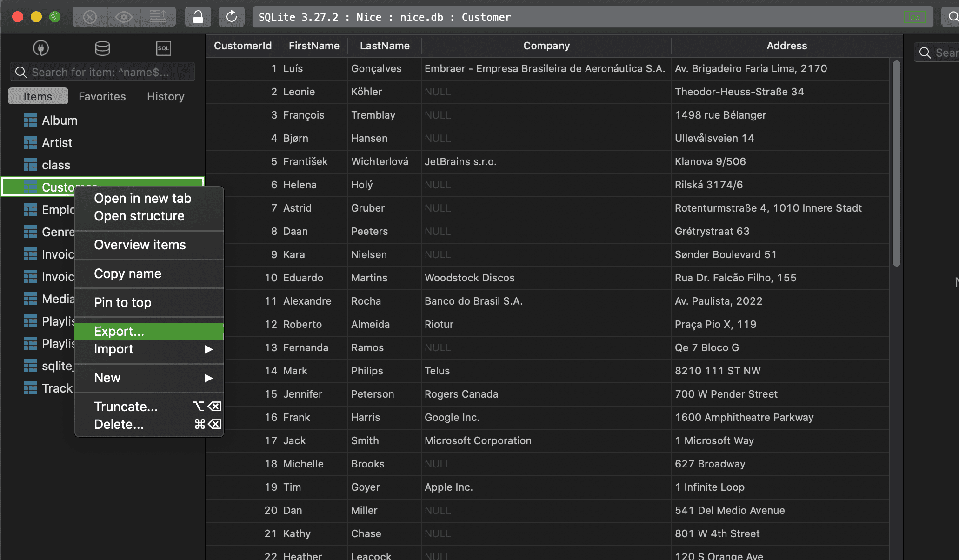The image size is (959, 560).
Task: Select the class table
Action: (102, 165)
